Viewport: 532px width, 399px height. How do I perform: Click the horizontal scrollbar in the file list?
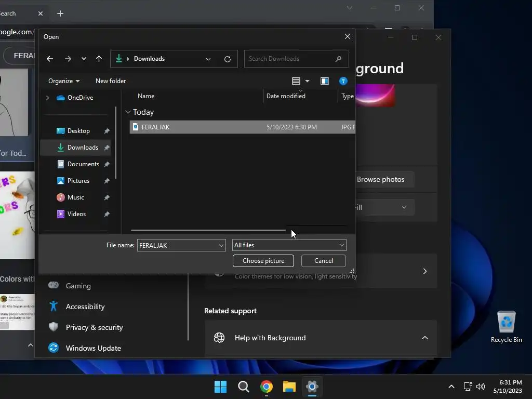208,230
